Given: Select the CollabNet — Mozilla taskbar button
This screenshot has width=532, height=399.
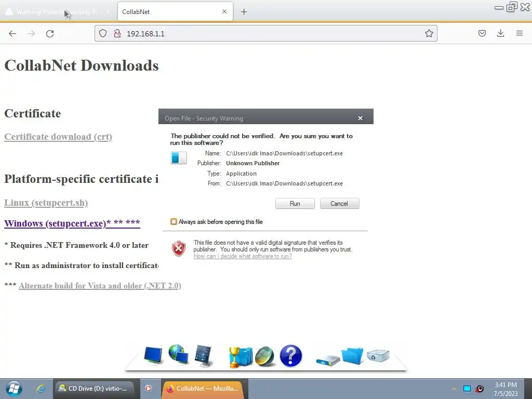Looking at the screenshot, I should pos(204,389).
